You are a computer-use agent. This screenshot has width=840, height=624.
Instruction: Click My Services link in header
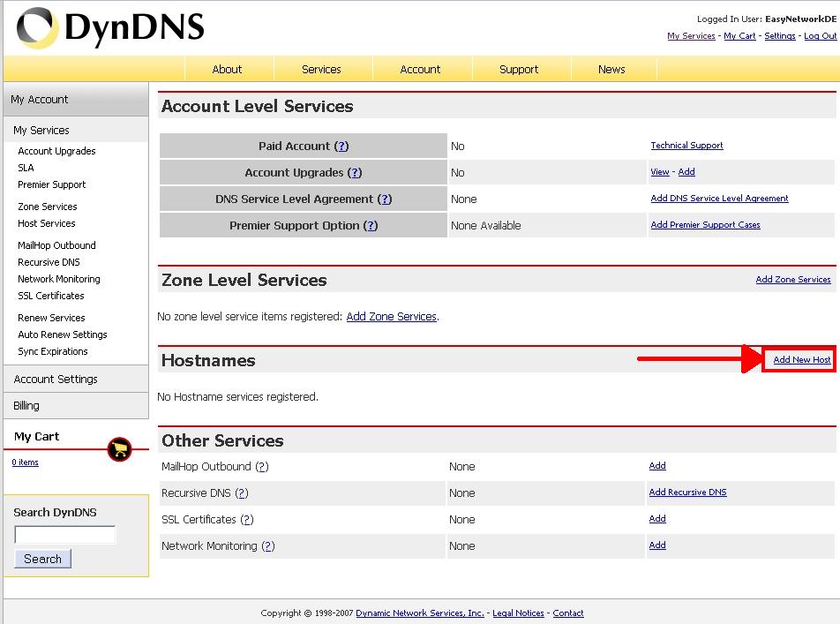coord(691,36)
